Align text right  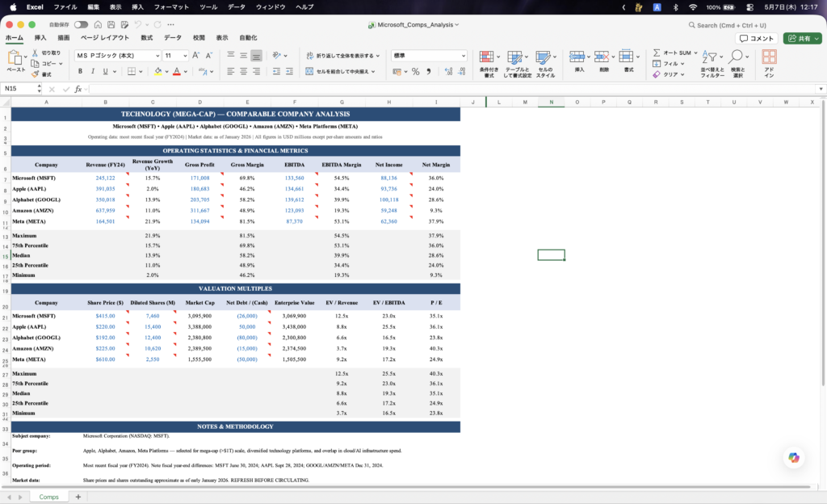point(256,71)
